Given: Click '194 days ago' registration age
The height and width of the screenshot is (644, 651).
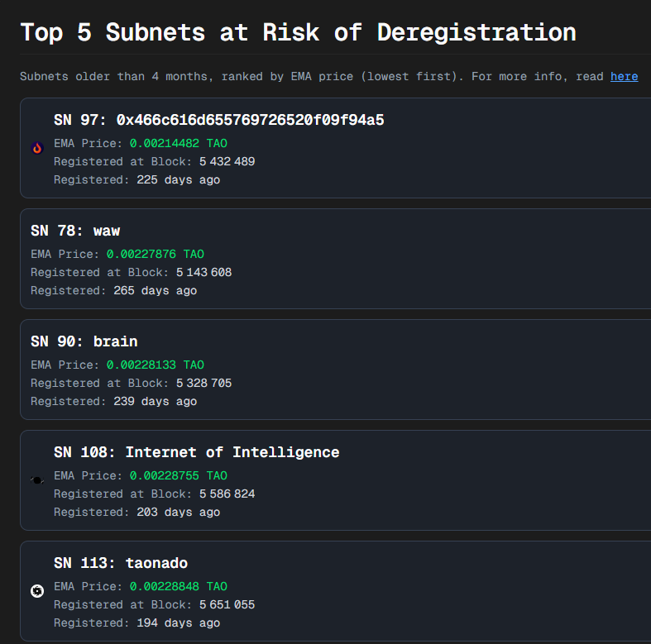Looking at the screenshot, I should point(178,623).
